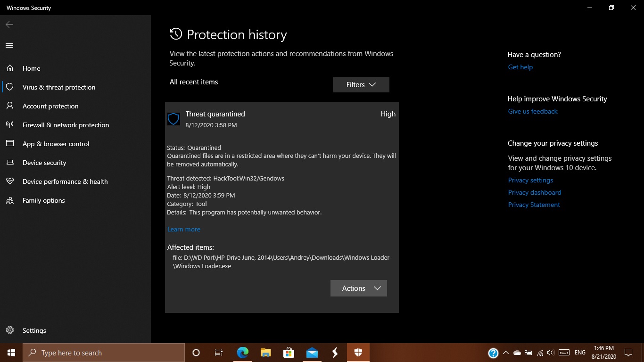Open Privacy dashboard link

(x=535, y=192)
